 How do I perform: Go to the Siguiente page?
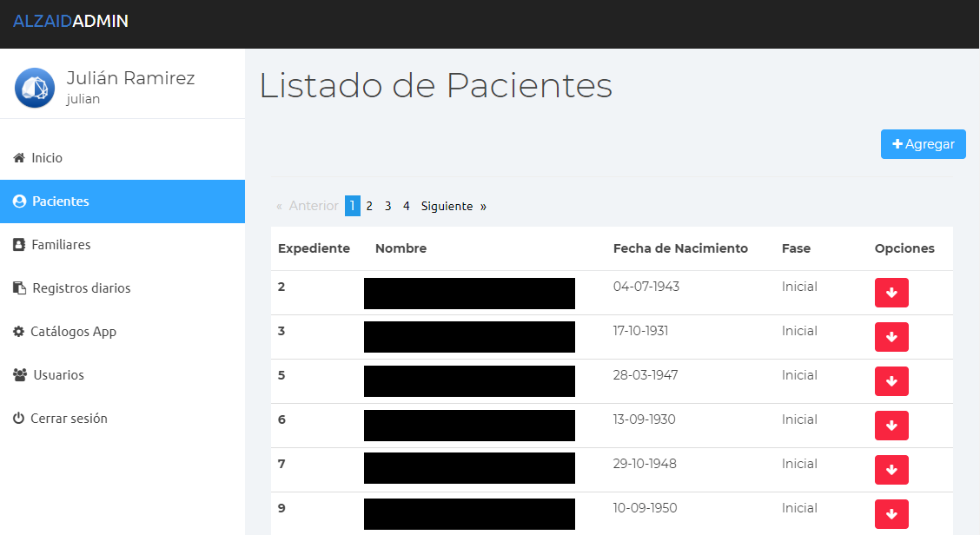point(447,206)
